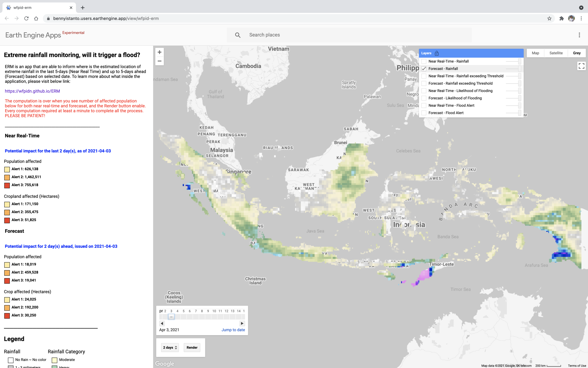Click the browser forward arrow
588x368 pixels.
(x=16, y=19)
